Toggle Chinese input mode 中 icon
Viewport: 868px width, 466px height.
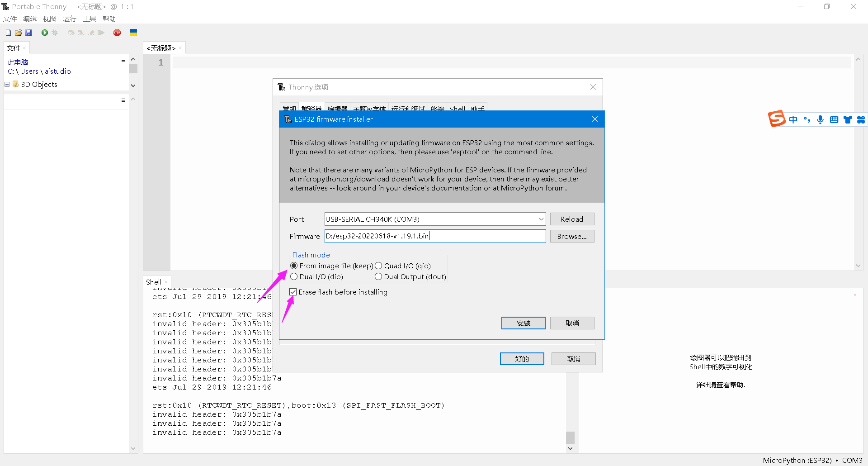pyautogui.click(x=793, y=119)
